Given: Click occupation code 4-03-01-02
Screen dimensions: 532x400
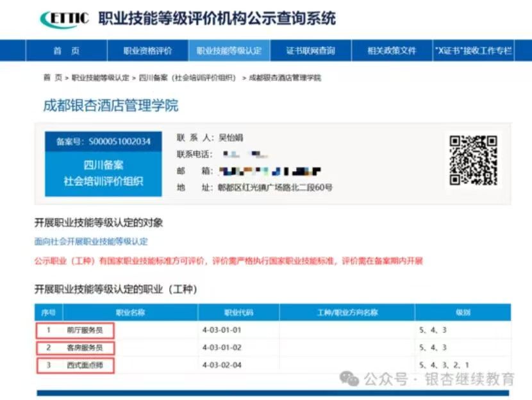Looking at the screenshot, I should tap(222, 347).
